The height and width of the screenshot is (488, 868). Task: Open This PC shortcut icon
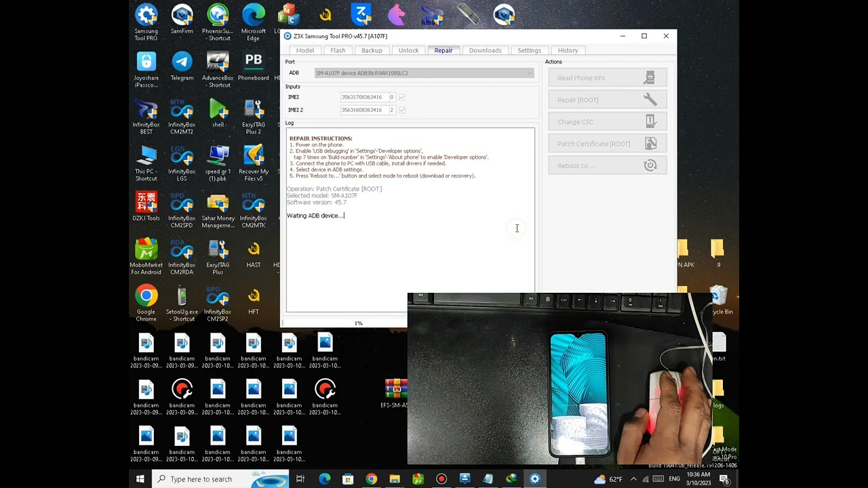click(146, 163)
